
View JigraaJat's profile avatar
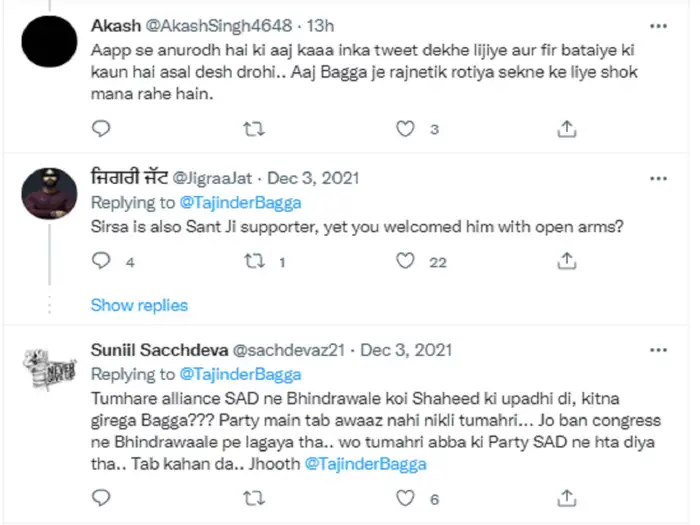(48, 189)
